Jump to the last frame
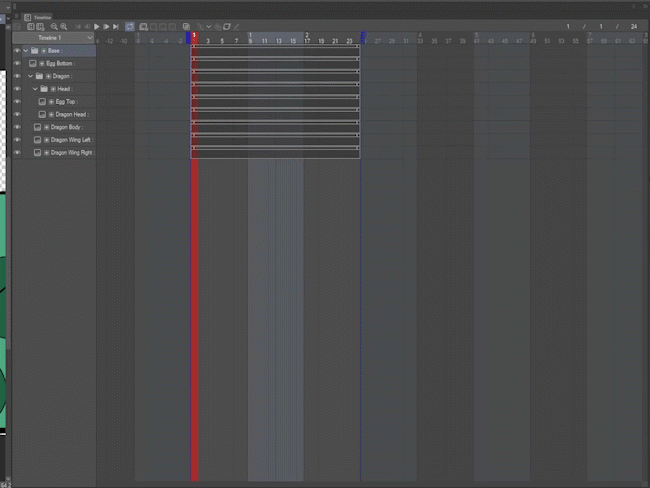The height and width of the screenshot is (488, 650). [x=116, y=27]
